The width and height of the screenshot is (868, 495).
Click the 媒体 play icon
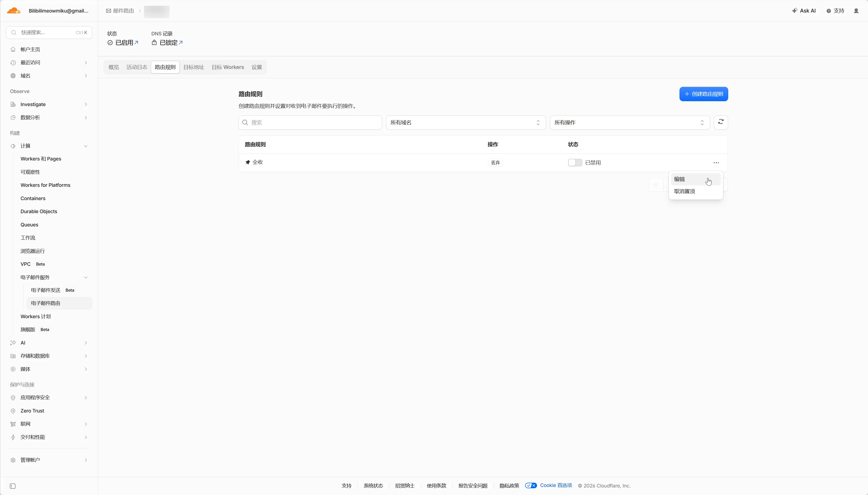tap(13, 369)
